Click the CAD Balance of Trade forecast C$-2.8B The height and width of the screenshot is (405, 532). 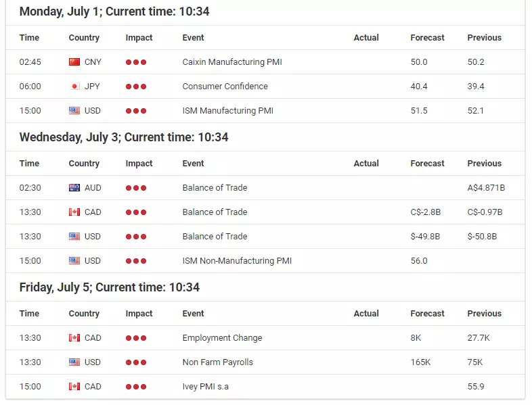click(426, 212)
